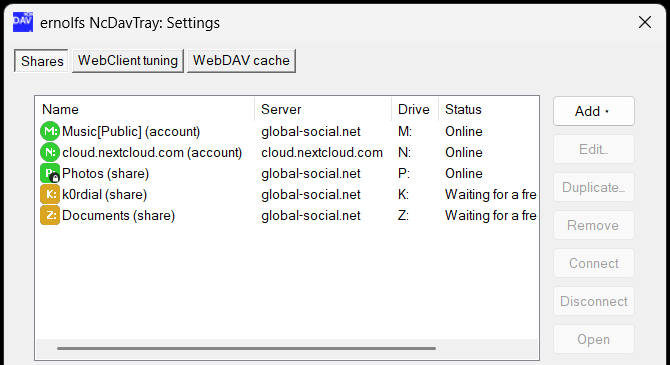Sort by the Drive column header

pyautogui.click(x=415, y=109)
